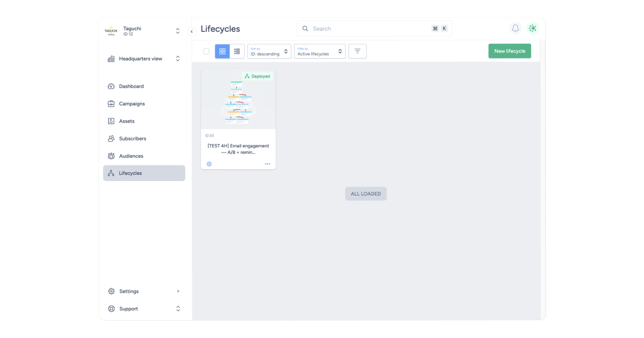
Task: Click the Deployed status badge
Action: pos(257,76)
